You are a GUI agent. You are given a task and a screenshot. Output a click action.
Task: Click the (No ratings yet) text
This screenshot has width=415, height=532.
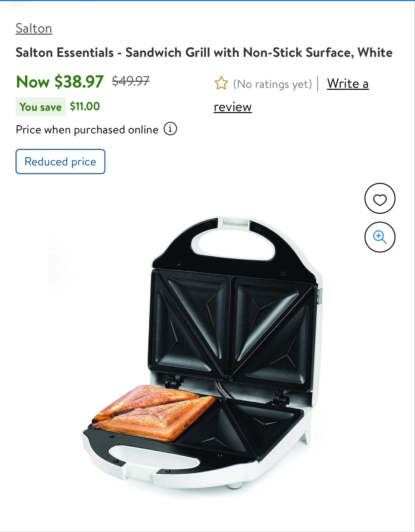click(272, 84)
